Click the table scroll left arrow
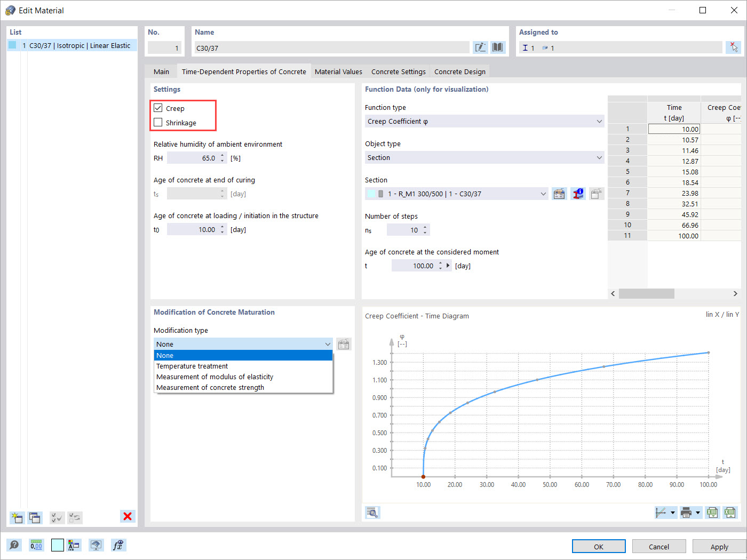The height and width of the screenshot is (560, 747). click(x=613, y=293)
